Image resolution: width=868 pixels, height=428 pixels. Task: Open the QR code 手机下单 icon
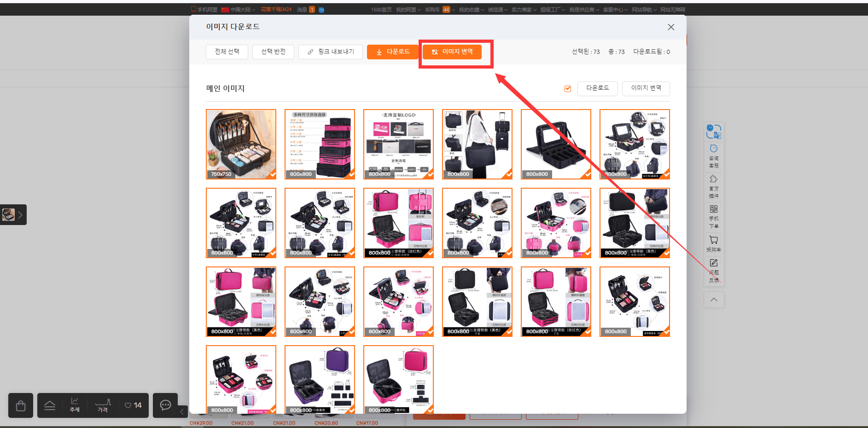point(714,216)
